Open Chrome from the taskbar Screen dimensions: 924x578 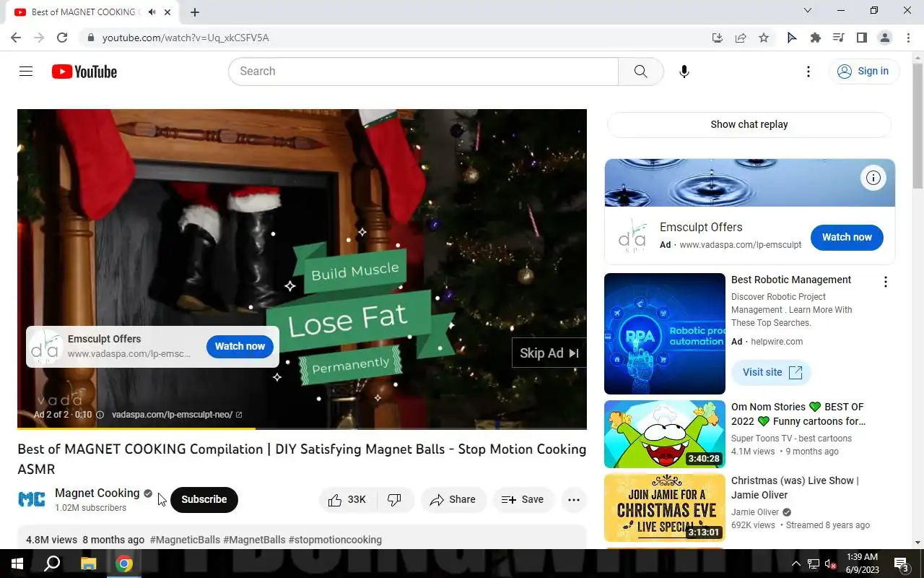(x=124, y=564)
